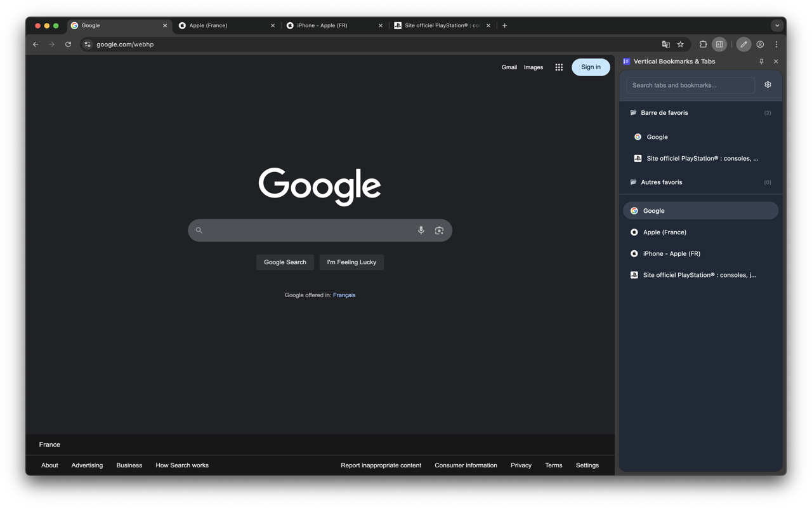The image size is (812, 508).
Task: Open the Advertising footer link
Action: click(x=87, y=465)
